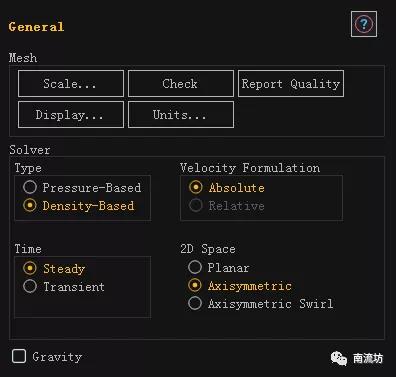Click the Solver section label
Screen dimensions: 396x377
pos(30,150)
